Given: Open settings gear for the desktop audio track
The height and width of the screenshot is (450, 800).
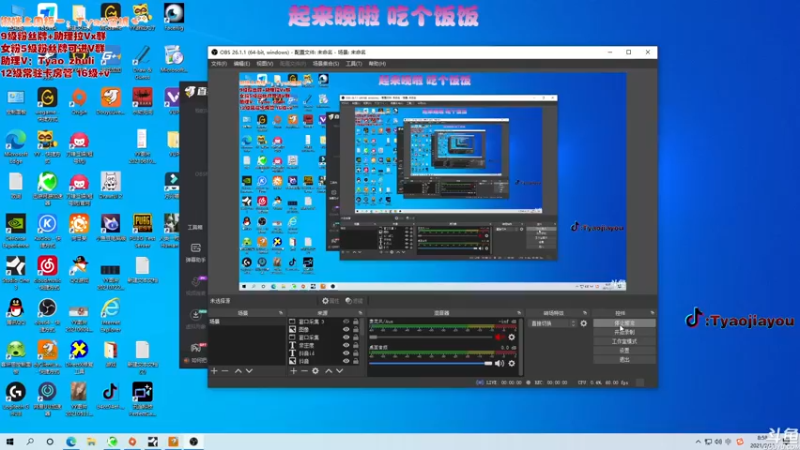Looking at the screenshot, I should pyautogui.click(x=512, y=363).
